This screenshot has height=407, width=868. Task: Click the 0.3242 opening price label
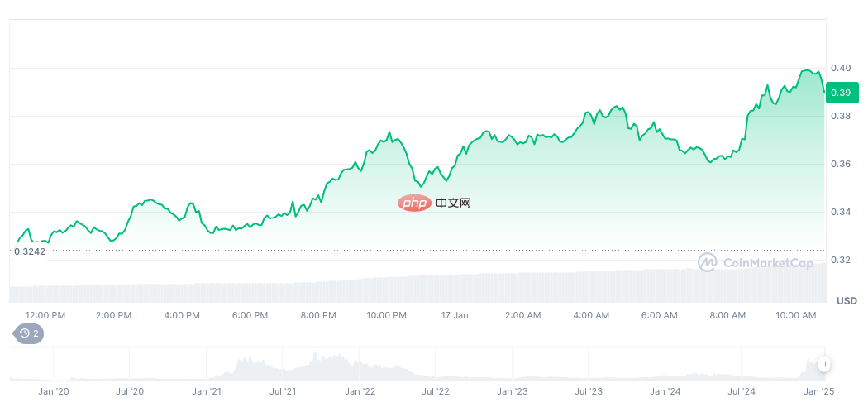pos(30,251)
